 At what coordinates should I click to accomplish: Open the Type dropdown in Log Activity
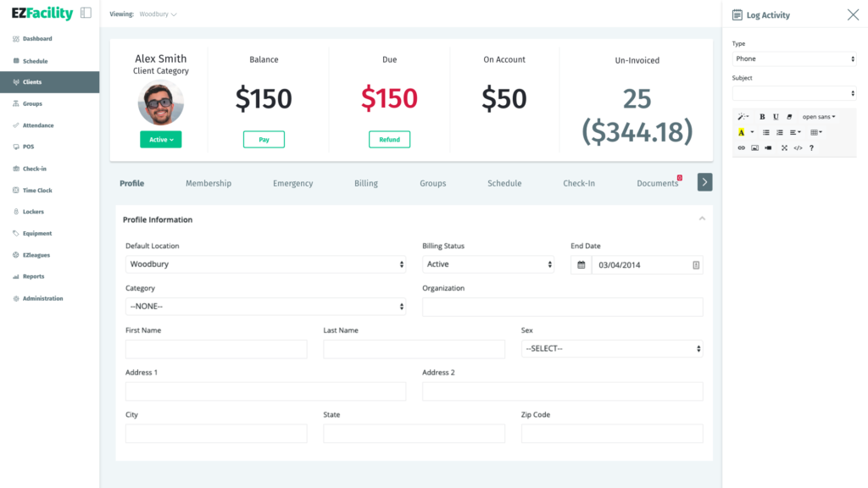point(794,58)
